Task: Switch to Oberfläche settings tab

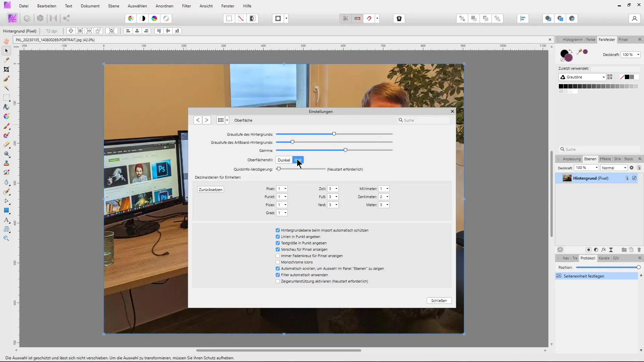Action: [244, 120]
